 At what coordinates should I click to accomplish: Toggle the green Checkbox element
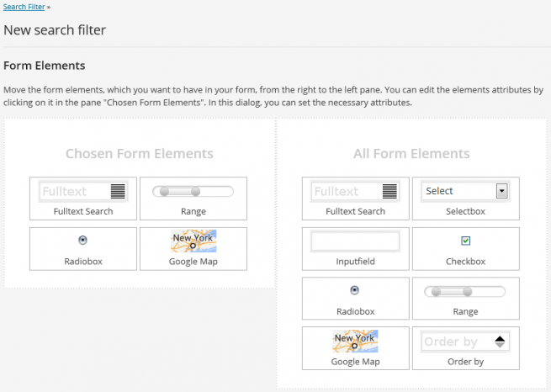[465, 241]
